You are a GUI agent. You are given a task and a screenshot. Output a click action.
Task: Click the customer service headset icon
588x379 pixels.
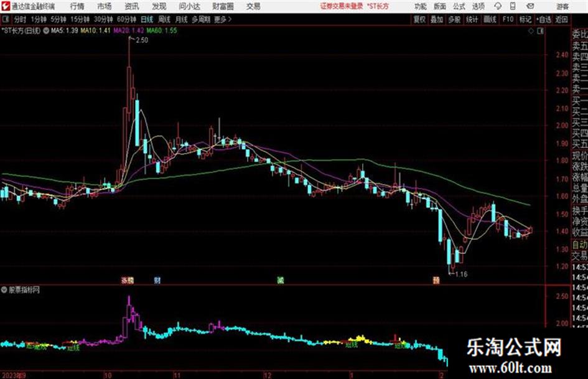(498, 6)
